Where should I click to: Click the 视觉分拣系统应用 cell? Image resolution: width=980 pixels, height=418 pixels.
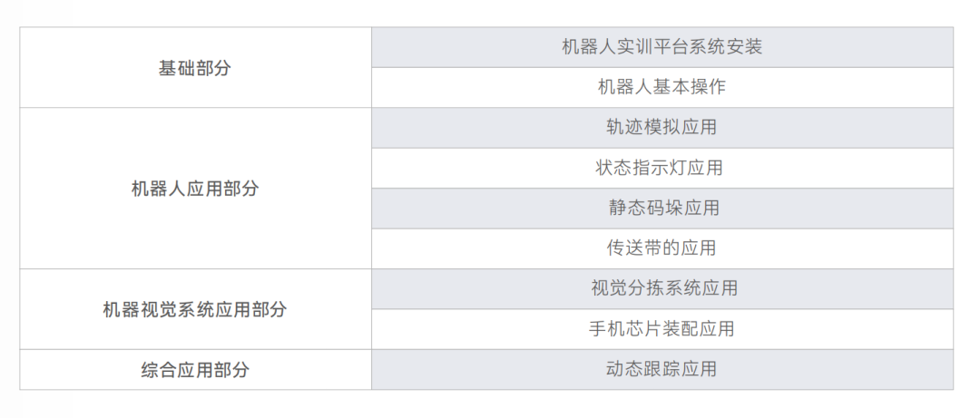click(661, 288)
